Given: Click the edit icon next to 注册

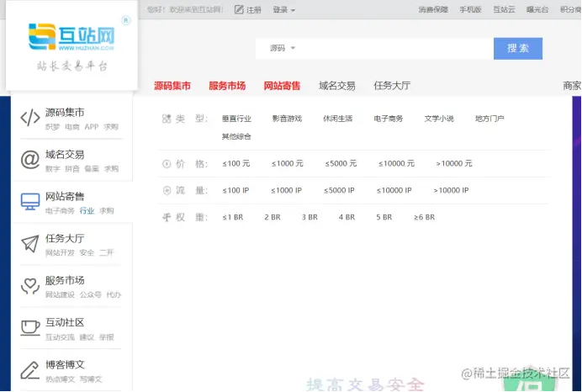Looking at the screenshot, I should pos(239,9).
